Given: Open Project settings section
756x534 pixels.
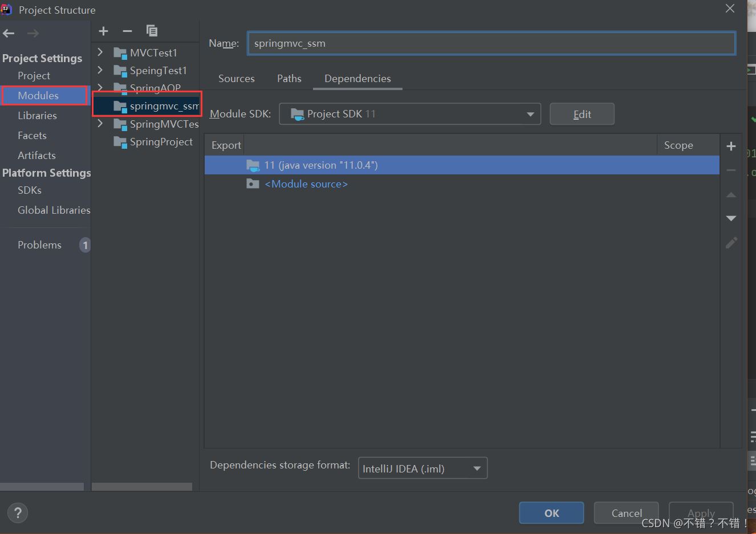Looking at the screenshot, I should [x=34, y=76].
